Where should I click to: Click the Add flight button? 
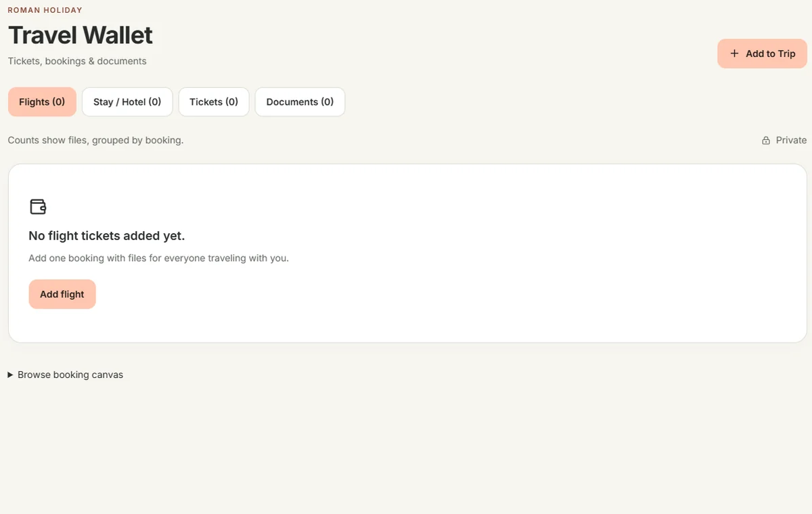tap(62, 294)
